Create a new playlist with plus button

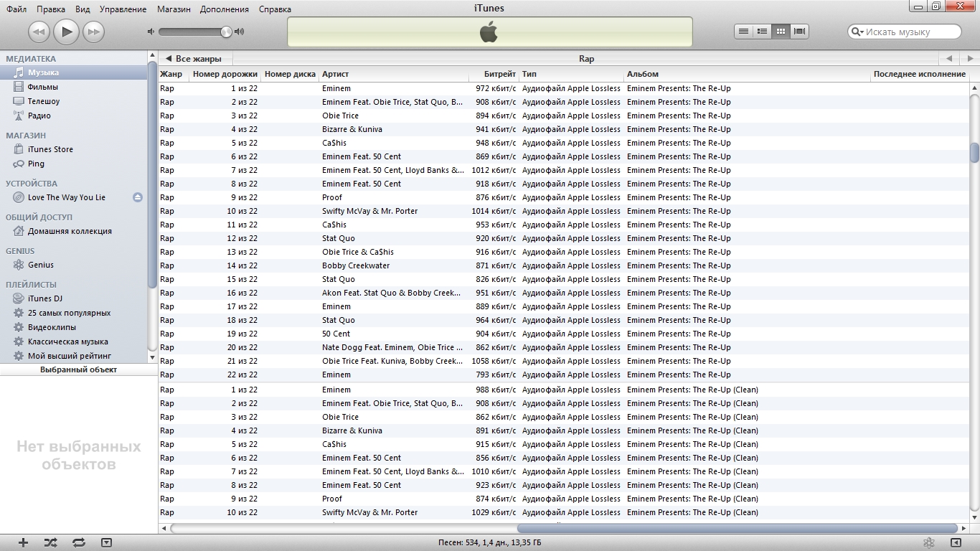point(23,542)
